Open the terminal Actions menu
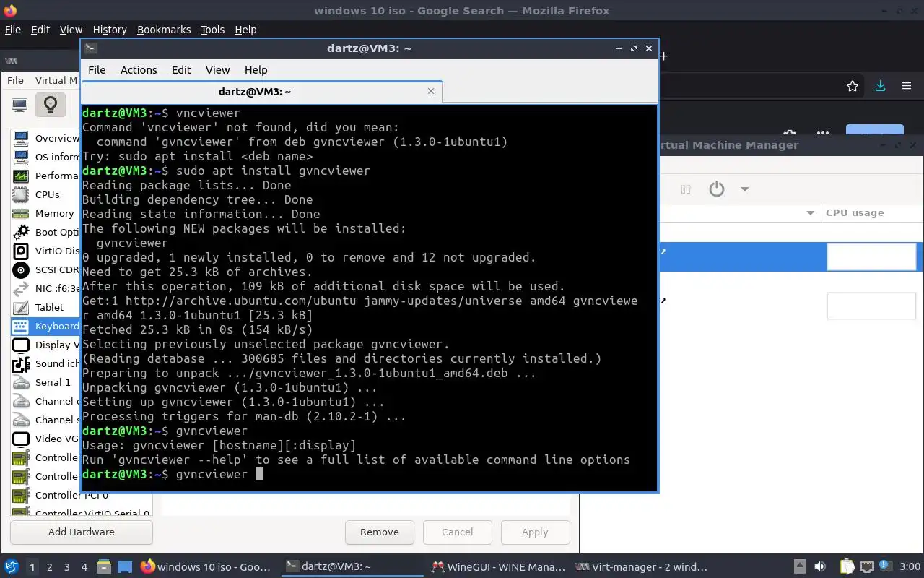The width and height of the screenshot is (924, 578). coord(139,70)
